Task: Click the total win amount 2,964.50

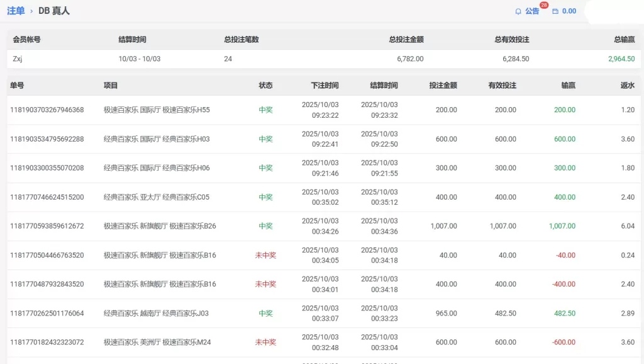Action: click(621, 59)
